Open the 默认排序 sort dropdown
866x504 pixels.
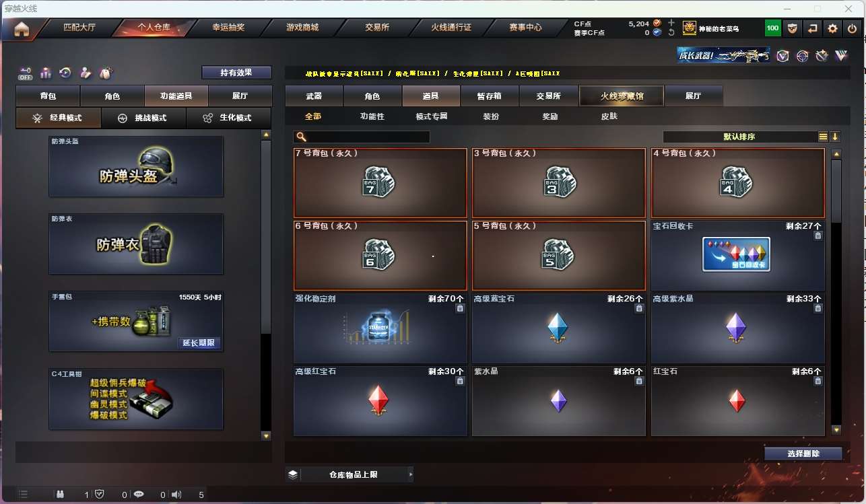(739, 137)
